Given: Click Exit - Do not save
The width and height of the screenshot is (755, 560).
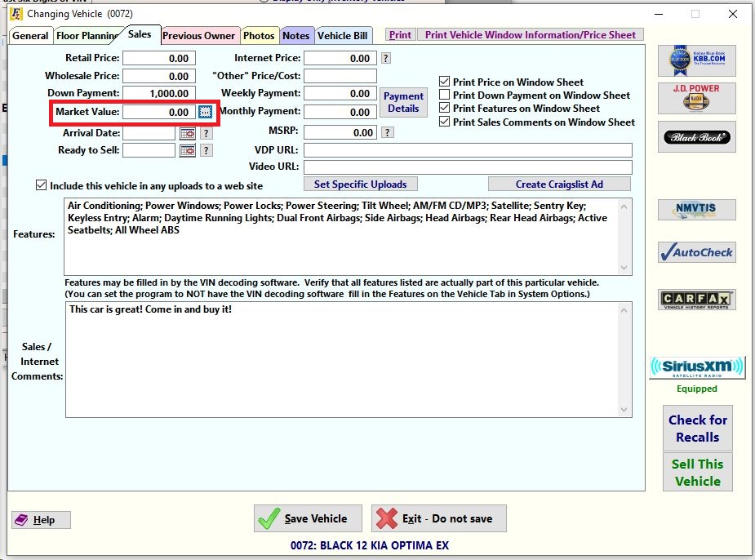Looking at the screenshot, I should [438, 518].
